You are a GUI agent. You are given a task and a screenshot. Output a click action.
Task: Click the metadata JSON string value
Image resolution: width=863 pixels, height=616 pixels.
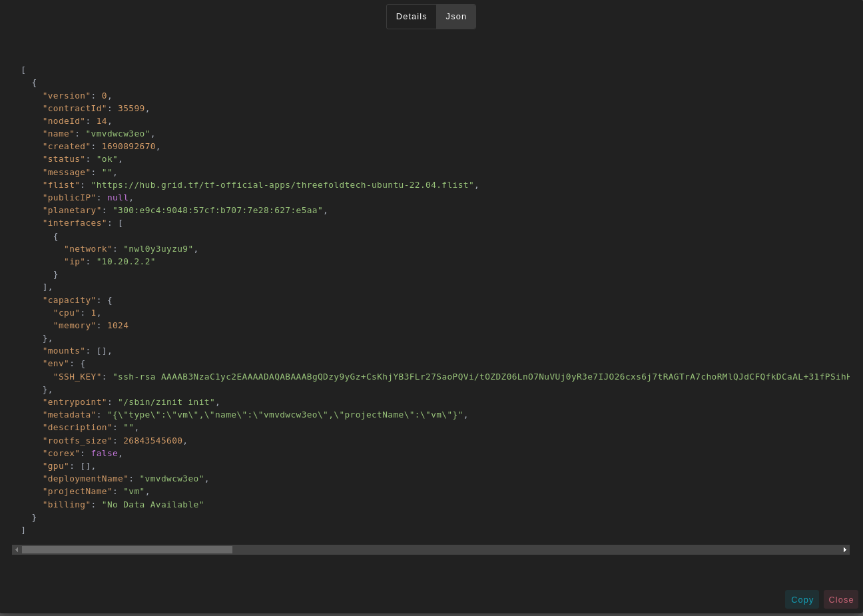285,415
